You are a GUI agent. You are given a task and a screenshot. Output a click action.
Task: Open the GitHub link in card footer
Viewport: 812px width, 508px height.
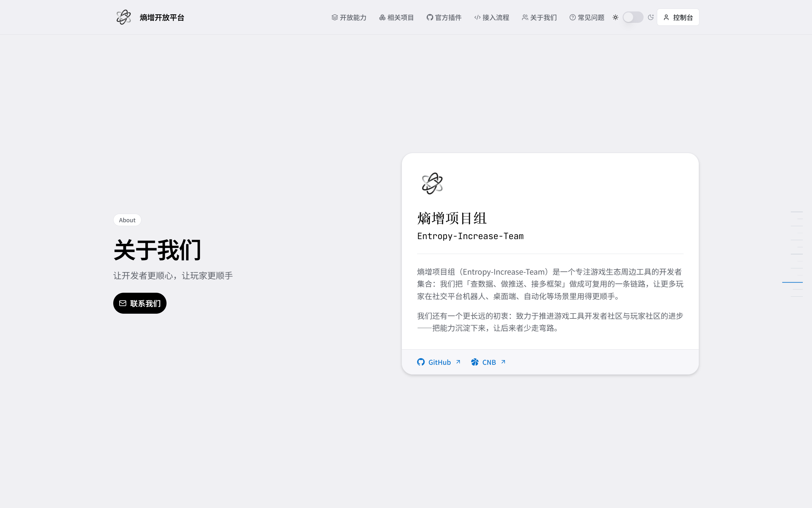pos(439,362)
